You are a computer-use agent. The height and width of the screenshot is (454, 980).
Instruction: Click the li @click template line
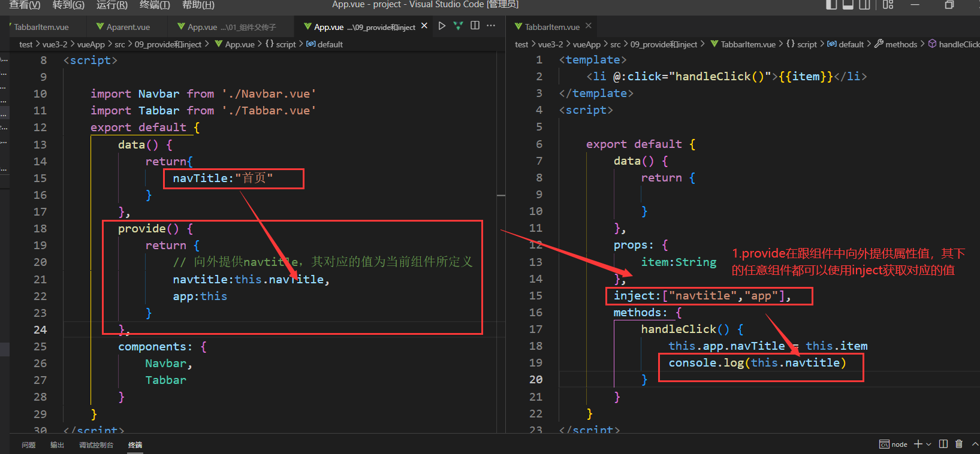(726, 76)
